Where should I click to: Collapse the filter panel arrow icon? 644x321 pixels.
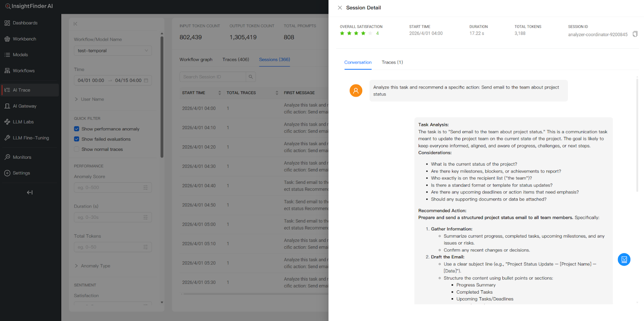coord(75,24)
